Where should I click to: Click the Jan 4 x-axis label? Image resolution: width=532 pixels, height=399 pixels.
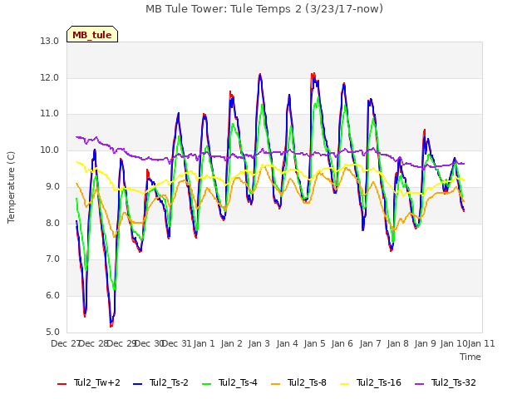point(287,343)
